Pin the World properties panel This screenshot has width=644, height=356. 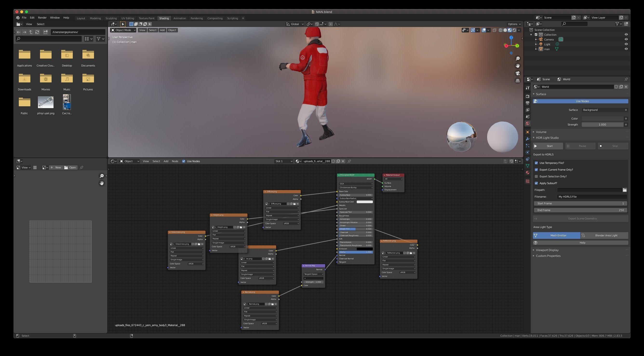coord(626,79)
